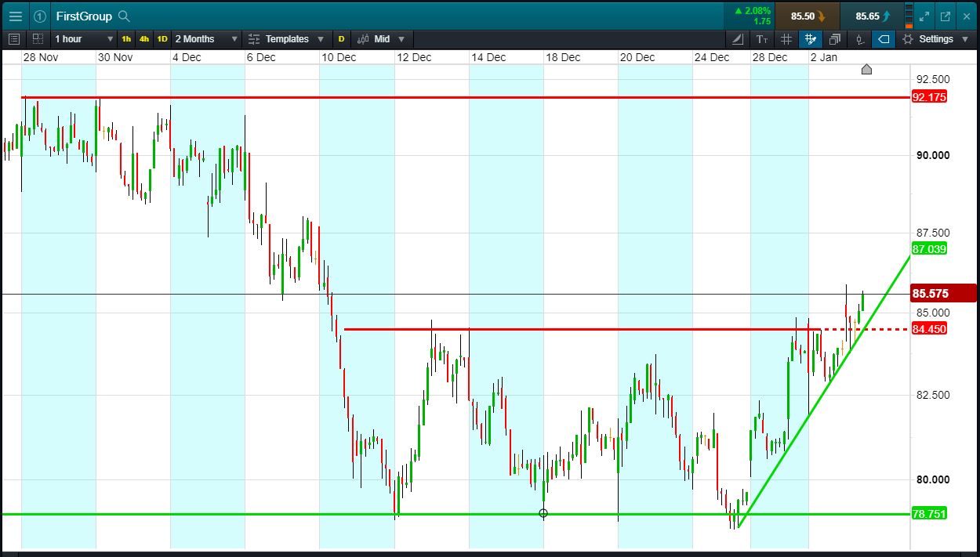Close the FirstGroup chart panel
This screenshot has width=980, height=557.
point(966,16)
